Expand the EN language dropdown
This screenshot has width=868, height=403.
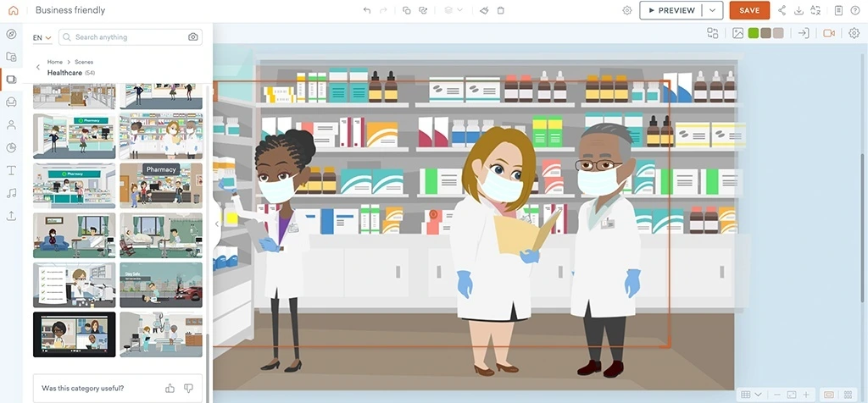[42, 37]
